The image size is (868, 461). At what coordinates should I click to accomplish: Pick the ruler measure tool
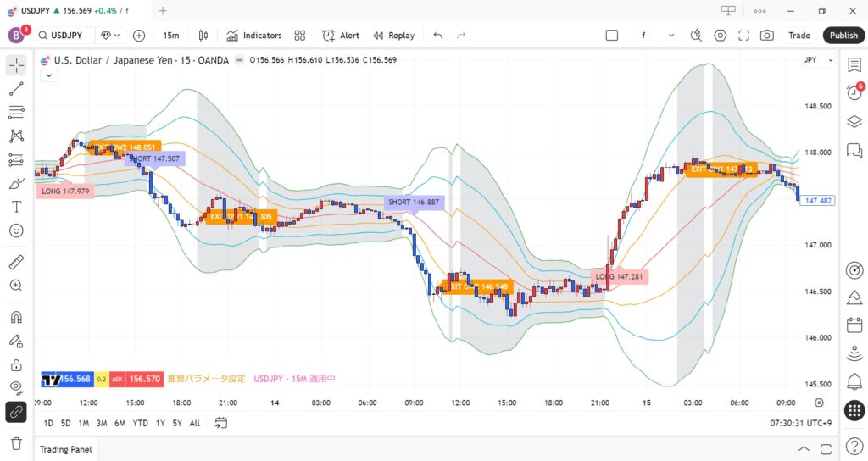point(16,262)
